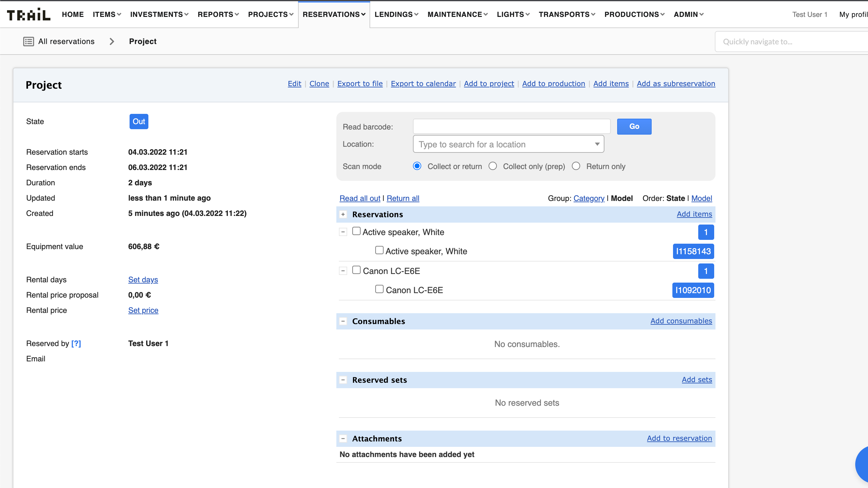Select Collect or return scan mode
Viewport: 868px width, 488px height.
click(417, 166)
